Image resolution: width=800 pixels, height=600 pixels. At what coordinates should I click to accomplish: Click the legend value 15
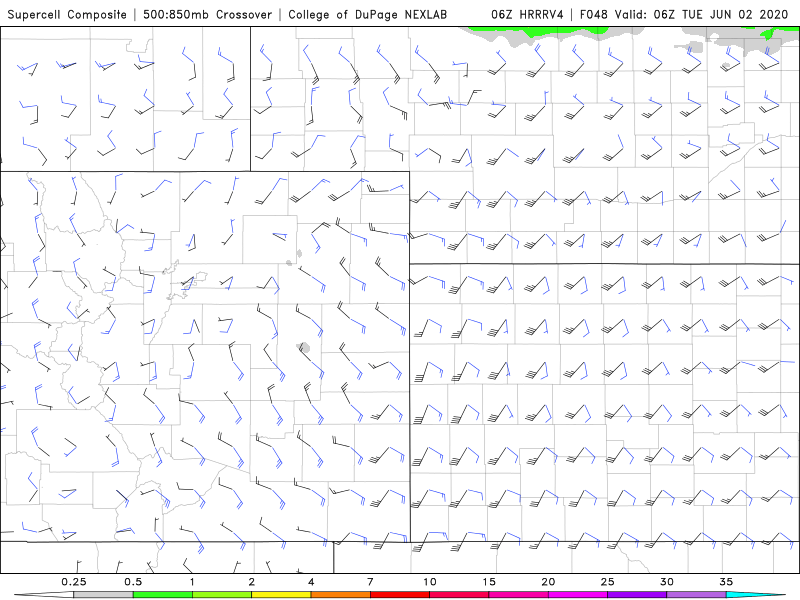(489, 582)
